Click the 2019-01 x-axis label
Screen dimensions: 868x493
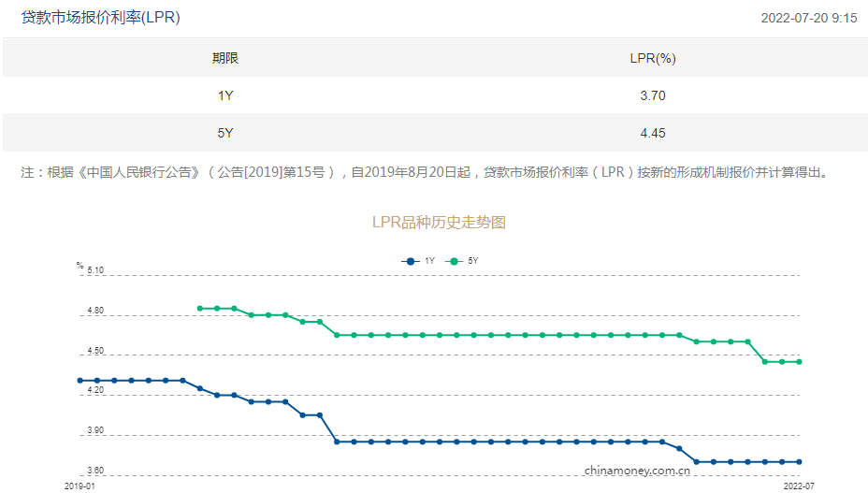80,486
